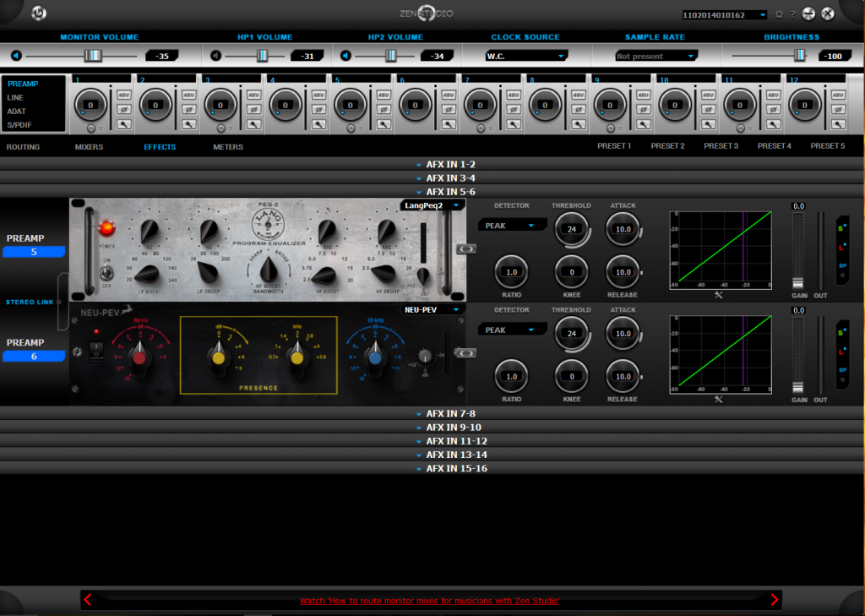
Task: Open settings via the gear icon
Action: click(779, 14)
